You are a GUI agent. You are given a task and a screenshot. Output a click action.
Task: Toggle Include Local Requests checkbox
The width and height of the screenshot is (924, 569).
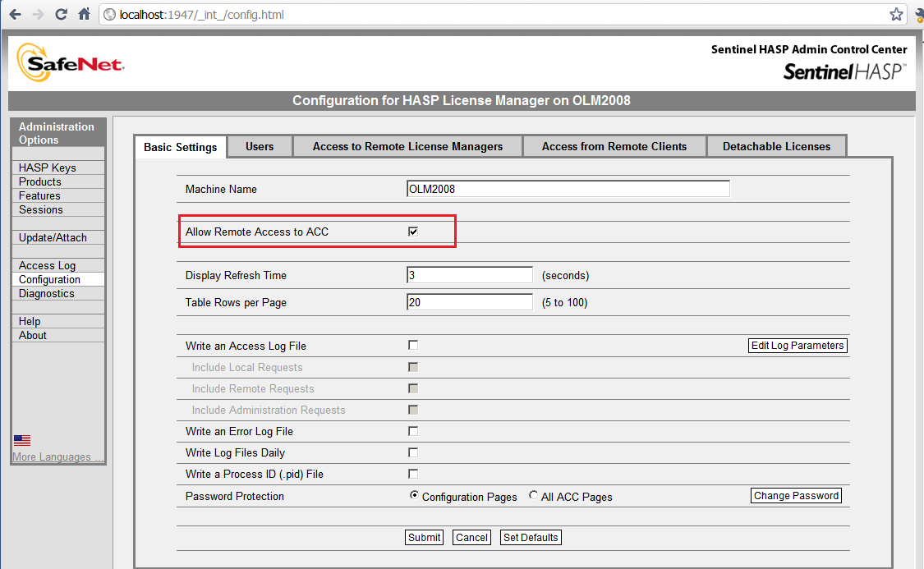click(x=413, y=367)
